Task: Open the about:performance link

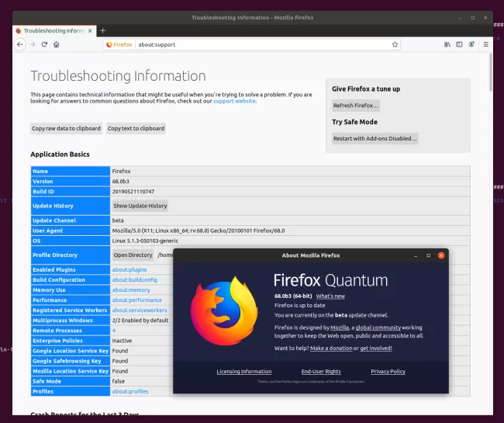Action: 137,300
